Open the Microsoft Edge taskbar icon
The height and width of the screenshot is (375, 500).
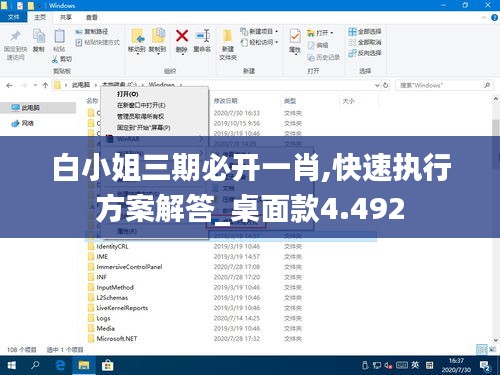tap(60, 365)
